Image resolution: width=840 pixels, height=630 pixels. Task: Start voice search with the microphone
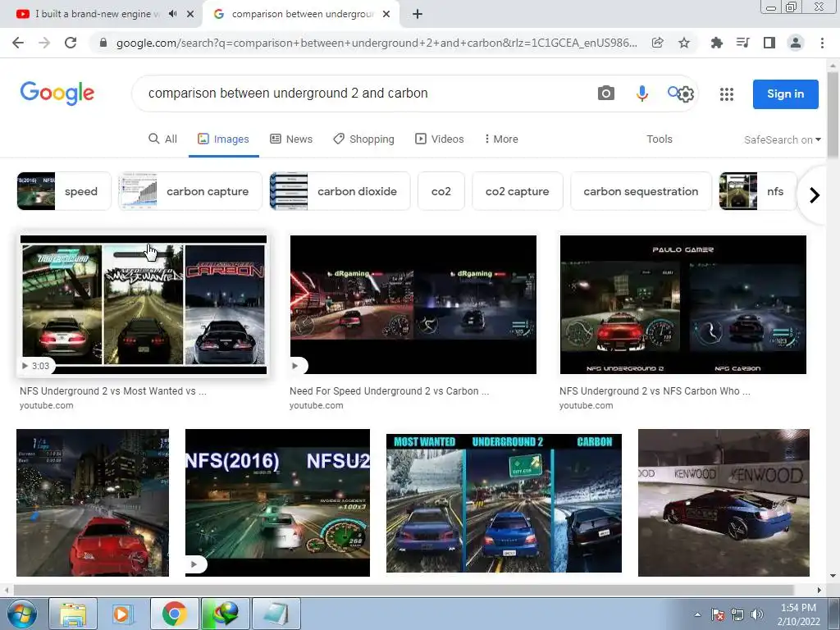(641, 94)
